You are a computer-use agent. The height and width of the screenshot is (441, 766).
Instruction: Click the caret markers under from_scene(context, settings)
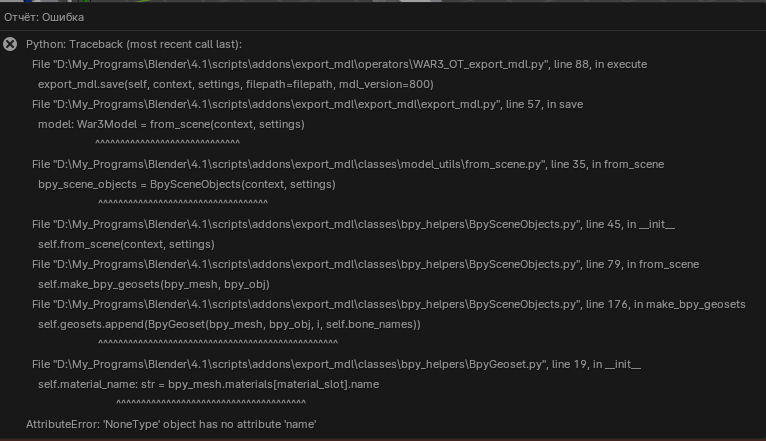click(167, 143)
